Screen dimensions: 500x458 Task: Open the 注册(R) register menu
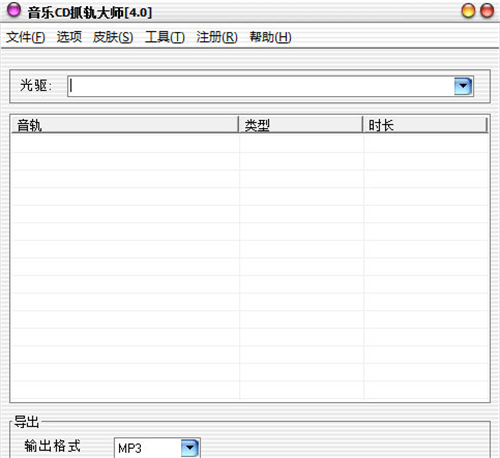(x=217, y=37)
